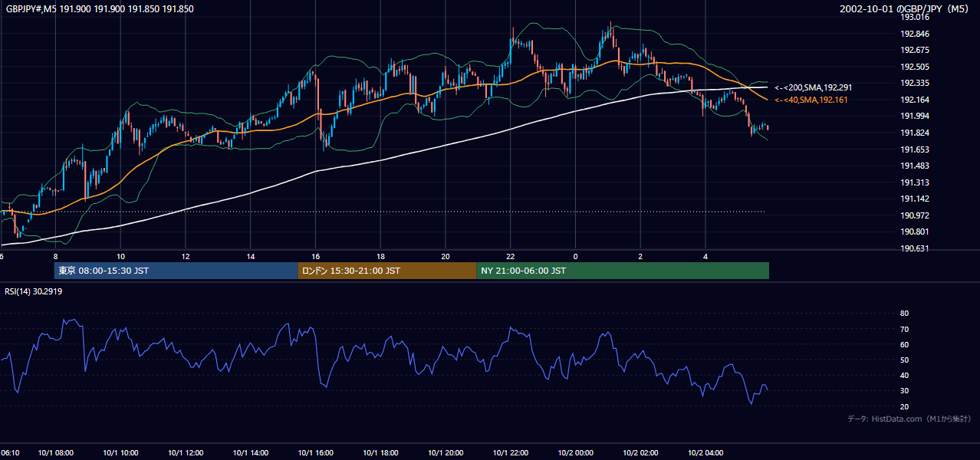Click hour marker 16 under price chart

click(x=316, y=256)
